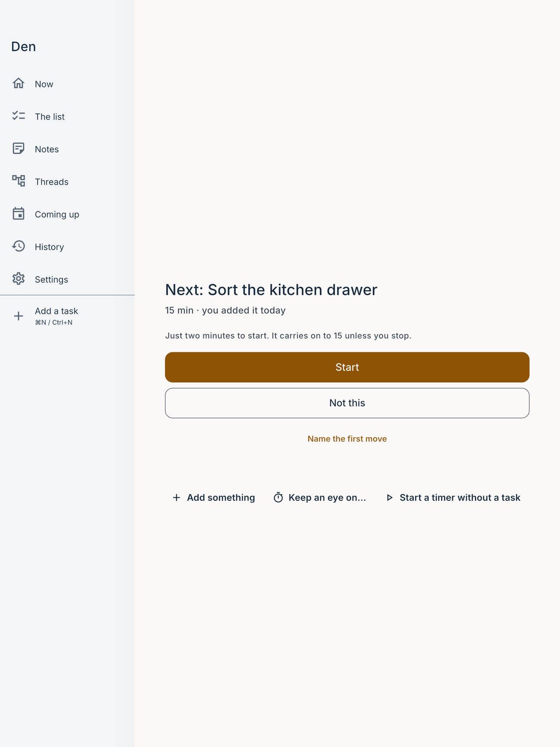Click the plus icon beside Add a task
Viewport: 560px width, 747px height.
[18, 316]
